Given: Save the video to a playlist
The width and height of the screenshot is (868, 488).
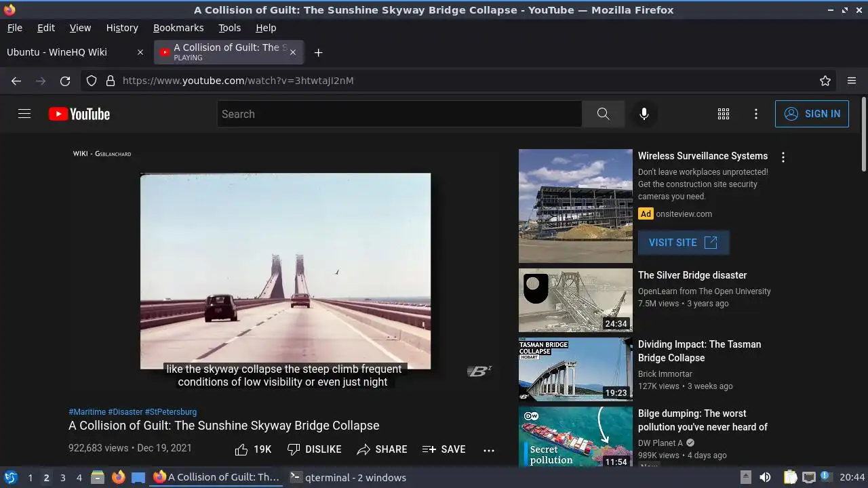Looking at the screenshot, I should pyautogui.click(x=443, y=449).
